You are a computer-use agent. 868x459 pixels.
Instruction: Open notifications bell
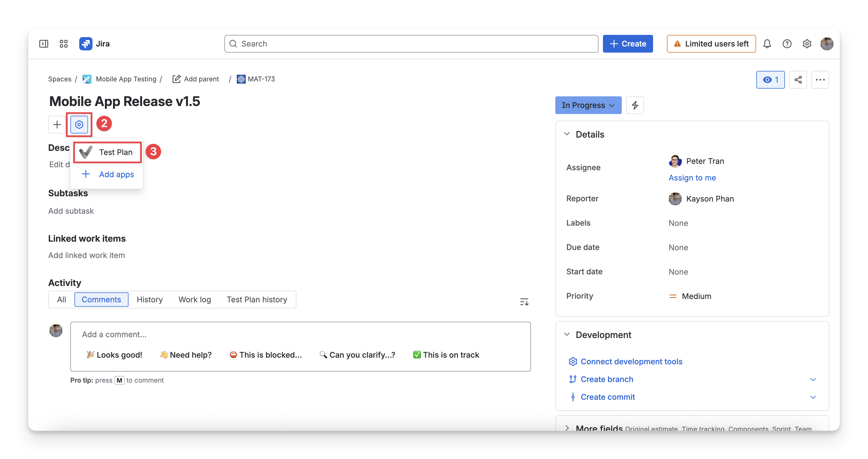click(x=767, y=44)
